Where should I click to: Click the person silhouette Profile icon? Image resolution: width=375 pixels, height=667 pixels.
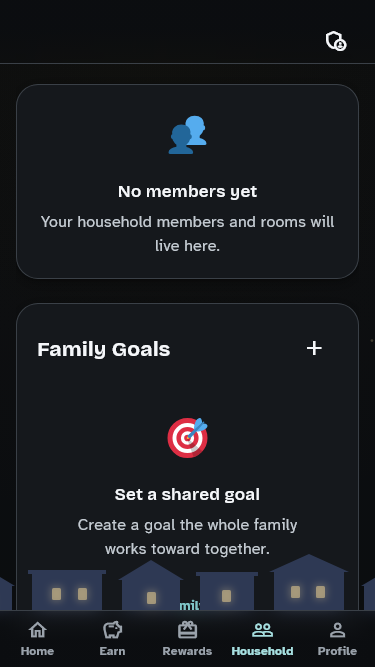(337, 630)
